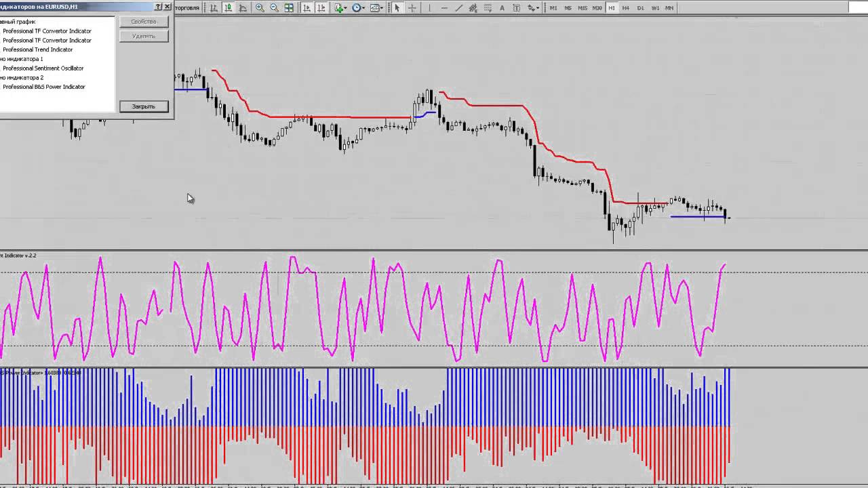
Task: Set timeframe to W1
Action: [x=656, y=8]
